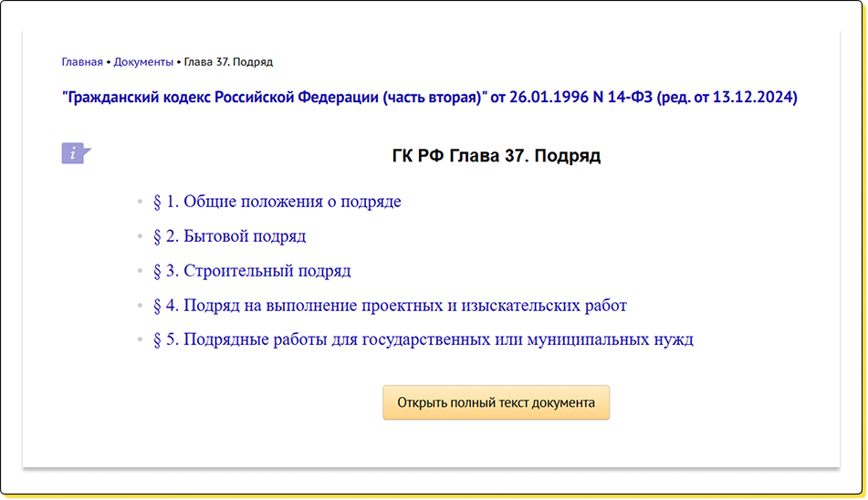This screenshot has width=868, height=500.
Task: Click the bullet marker next to § 5
Action: pyautogui.click(x=140, y=341)
